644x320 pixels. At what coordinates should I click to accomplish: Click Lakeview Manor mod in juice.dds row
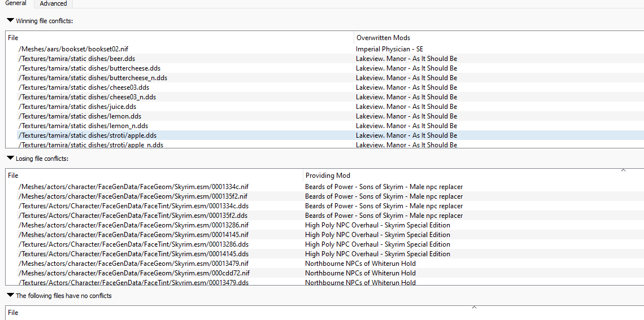point(406,107)
